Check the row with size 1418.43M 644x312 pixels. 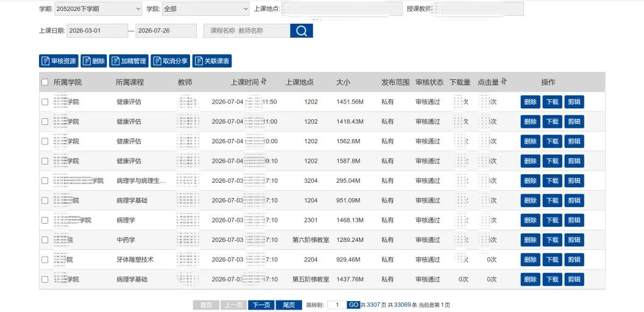[x=44, y=121]
